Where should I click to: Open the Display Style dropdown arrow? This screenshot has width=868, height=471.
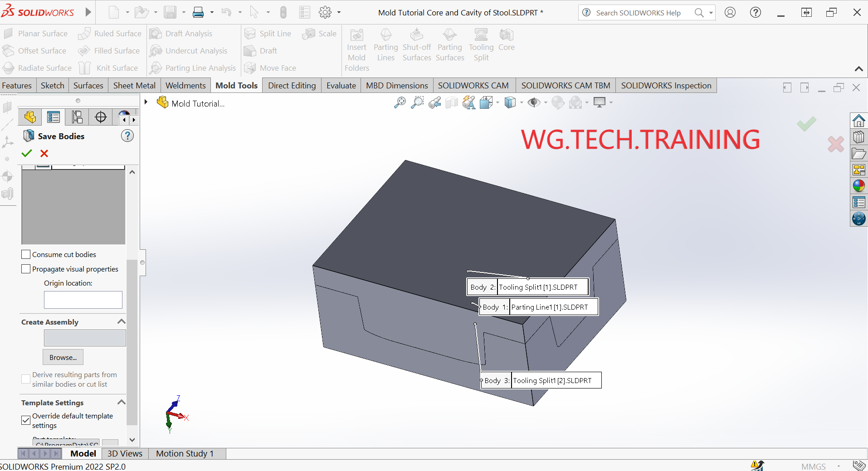[x=522, y=102]
